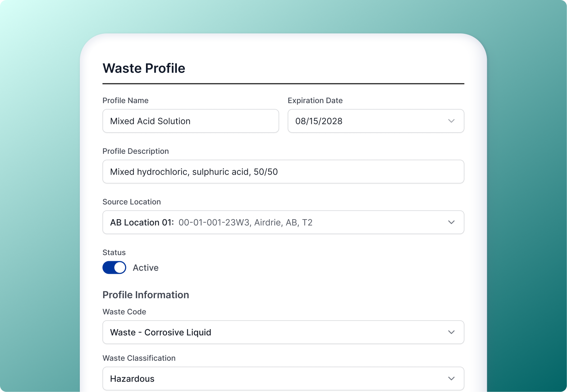This screenshot has width=567, height=392.
Task: Click the Profile Information section title
Action: [x=146, y=295]
